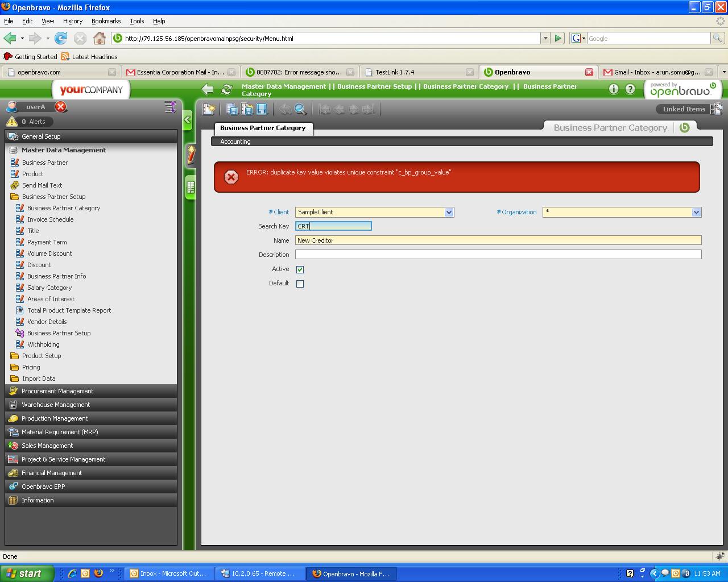The width and height of the screenshot is (728, 582).
Task: Click the Save and New icon
Action: click(x=247, y=109)
